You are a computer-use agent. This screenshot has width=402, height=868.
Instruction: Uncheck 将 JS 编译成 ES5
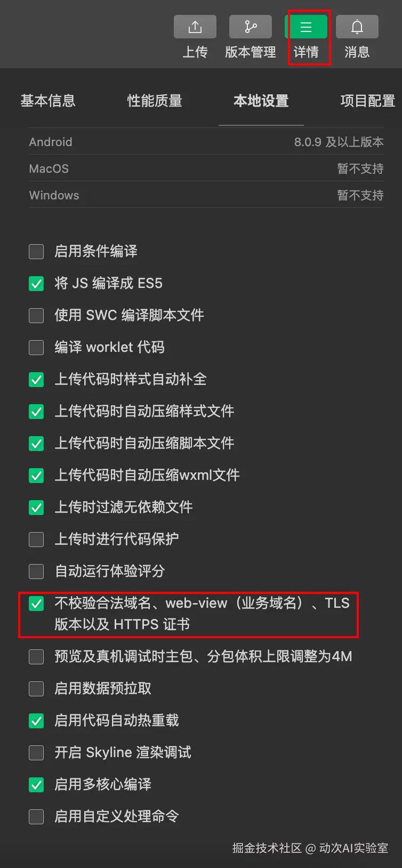click(36, 283)
